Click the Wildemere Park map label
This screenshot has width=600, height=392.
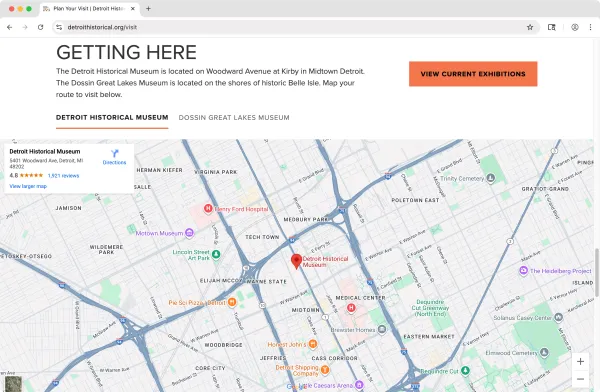106,250
